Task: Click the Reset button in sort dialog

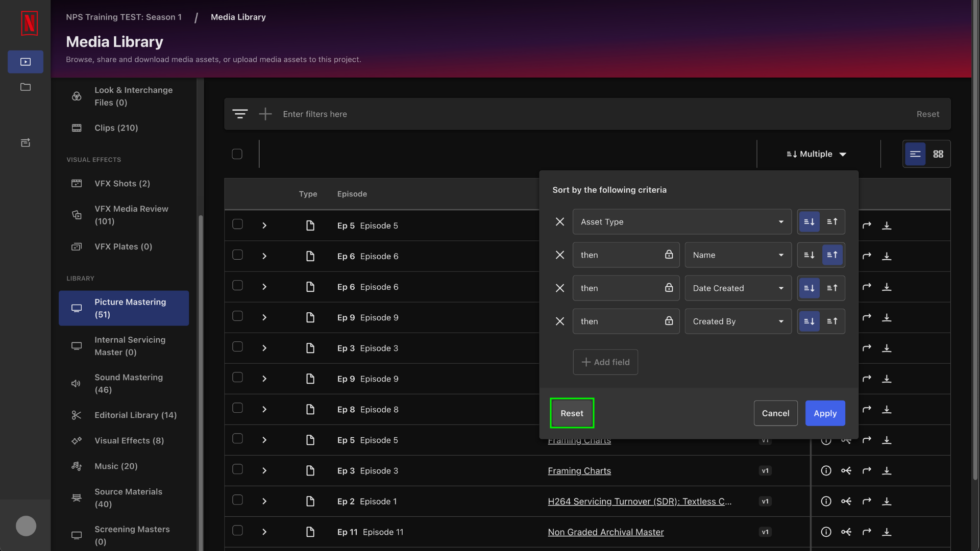Action: (x=572, y=413)
